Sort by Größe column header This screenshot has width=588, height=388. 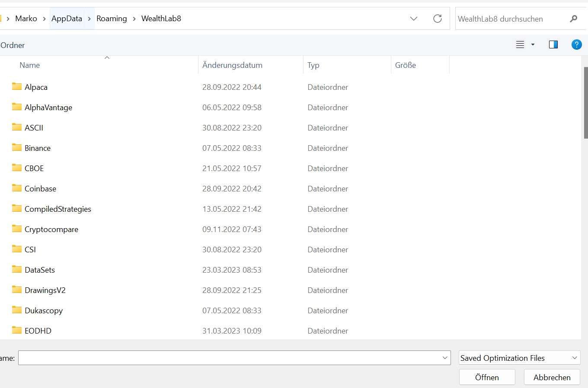coord(406,65)
